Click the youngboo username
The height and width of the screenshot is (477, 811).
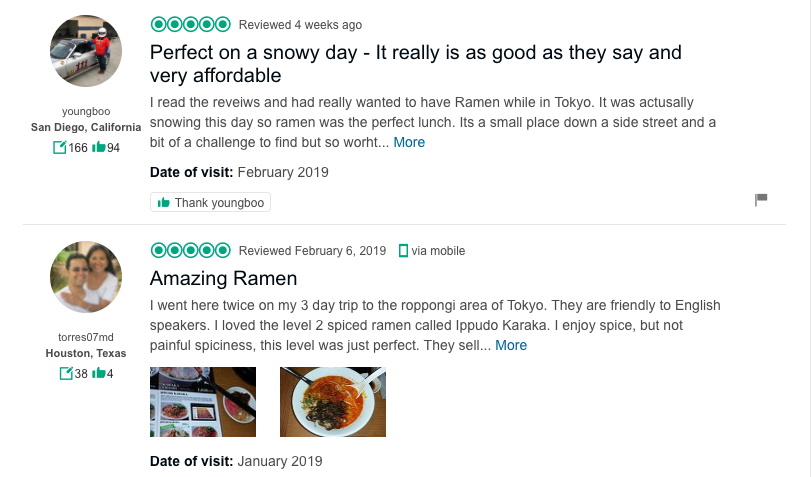(x=86, y=111)
